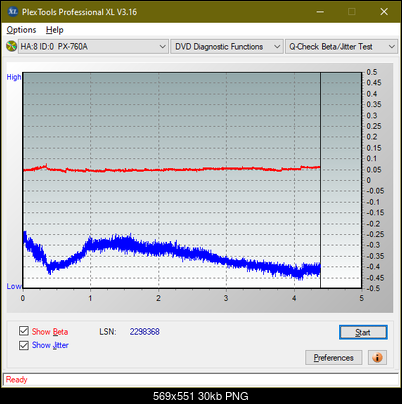Screen dimensions: 402x404
Task: Open the Preferences button
Action: tap(334, 358)
